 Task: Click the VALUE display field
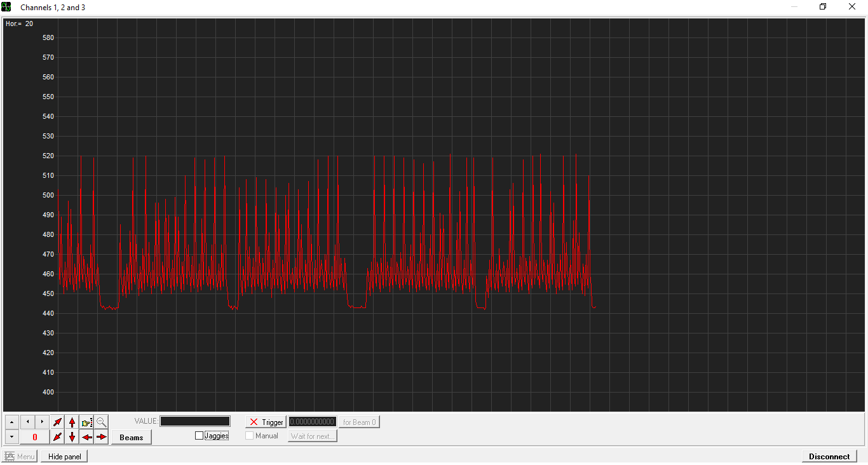click(x=195, y=421)
